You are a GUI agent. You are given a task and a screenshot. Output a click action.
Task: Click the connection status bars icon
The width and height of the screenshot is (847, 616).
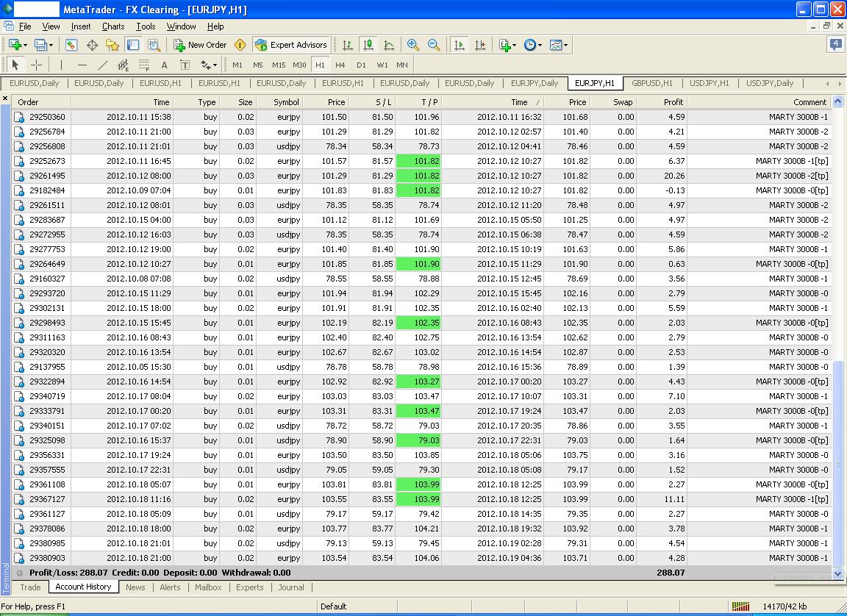tap(740, 606)
